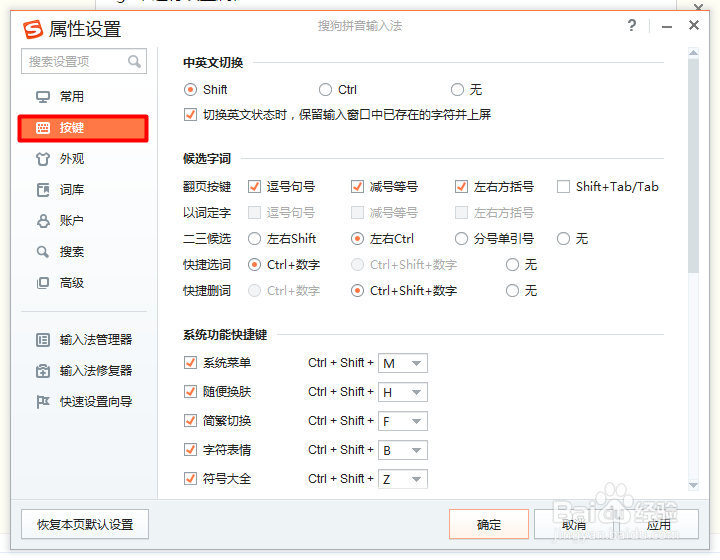720x560 pixels.
Task: Open the 搜索 settings tab
Action: point(83,252)
